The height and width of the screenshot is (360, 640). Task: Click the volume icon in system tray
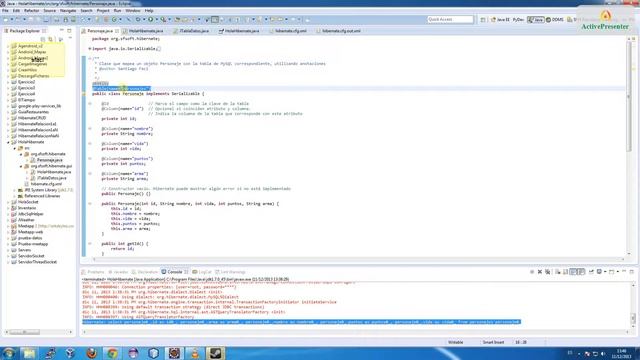click(x=603, y=353)
